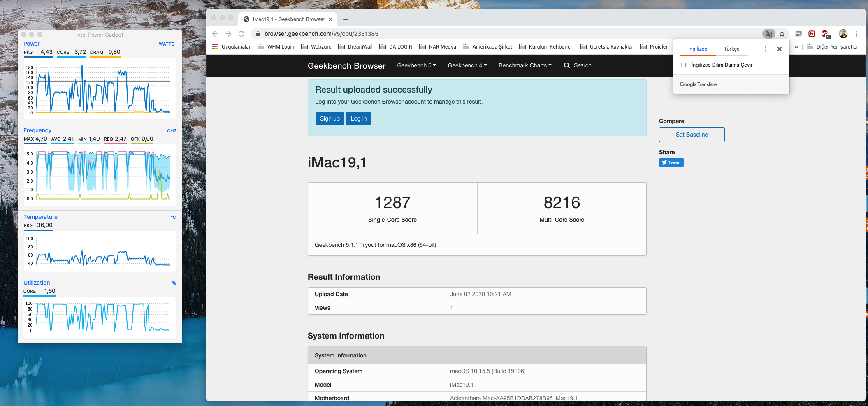This screenshot has width=868, height=406.
Task: Open the translate popup options menu
Action: coord(766,49)
